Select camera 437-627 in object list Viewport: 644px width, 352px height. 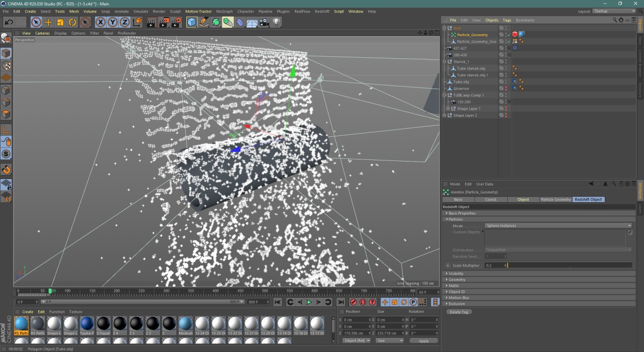coord(460,48)
